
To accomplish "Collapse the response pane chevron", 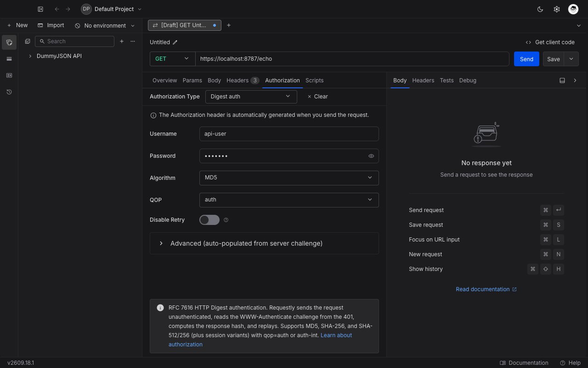I will pos(575,80).
